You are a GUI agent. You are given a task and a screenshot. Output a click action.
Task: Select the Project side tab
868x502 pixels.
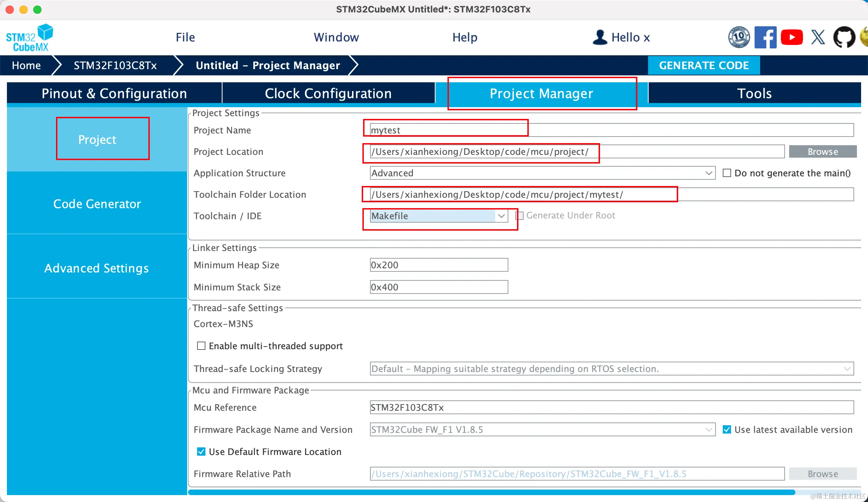point(97,139)
